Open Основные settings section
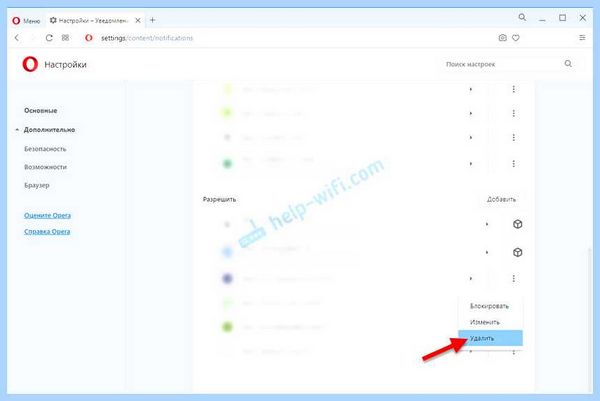 (x=41, y=111)
